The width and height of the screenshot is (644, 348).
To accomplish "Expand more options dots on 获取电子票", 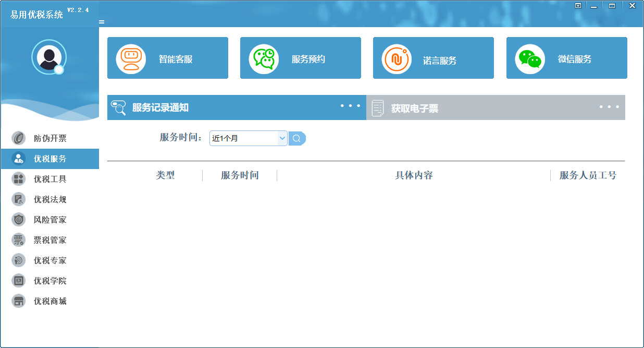I will coord(609,107).
